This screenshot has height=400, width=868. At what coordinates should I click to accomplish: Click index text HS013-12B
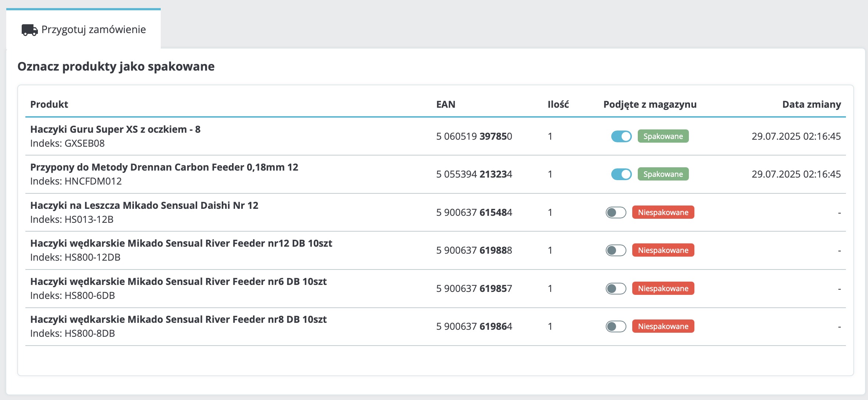[89, 219]
